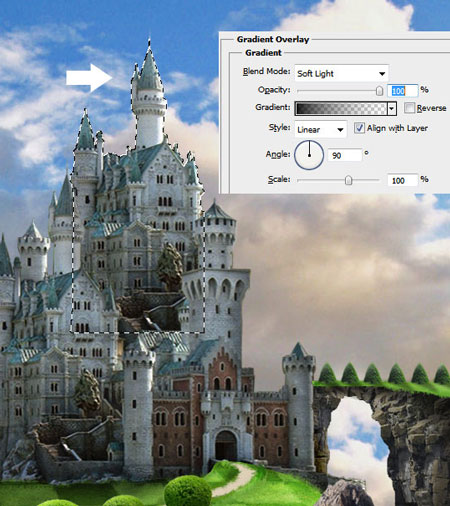Click the white arrow pointing at tower
Screen dimensions: 450x506
[89, 78]
